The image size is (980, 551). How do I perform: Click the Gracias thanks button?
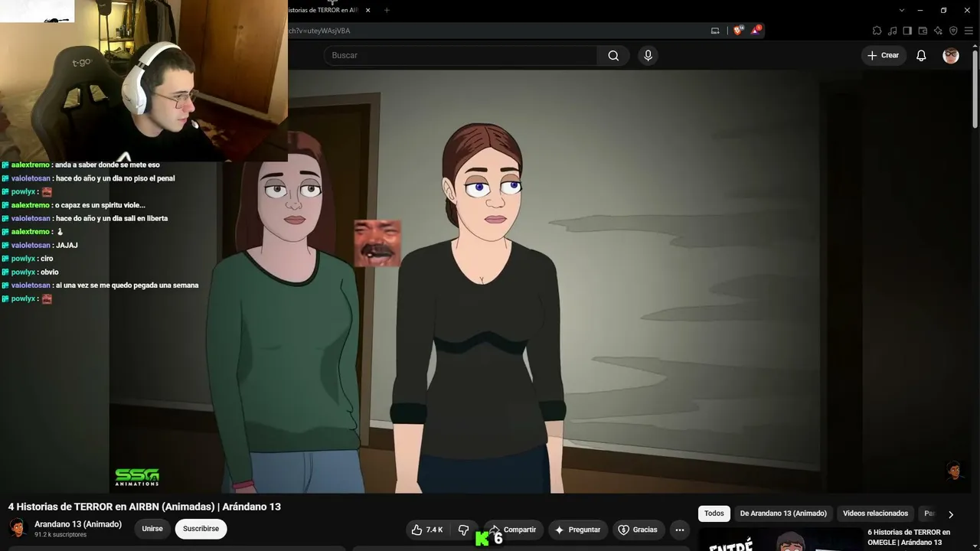point(638,530)
